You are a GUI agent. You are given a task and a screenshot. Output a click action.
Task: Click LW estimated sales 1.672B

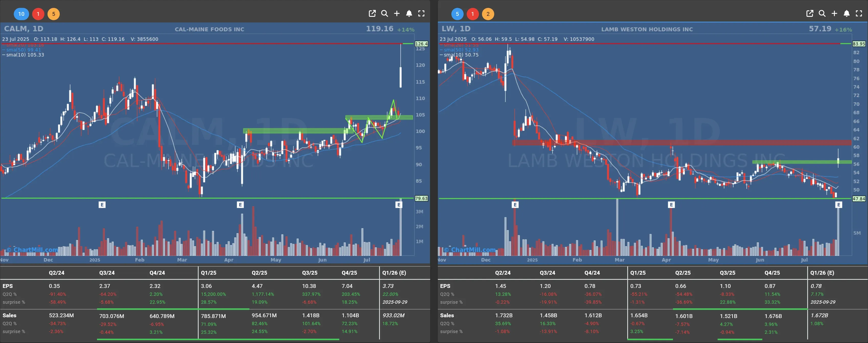[x=819, y=315]
